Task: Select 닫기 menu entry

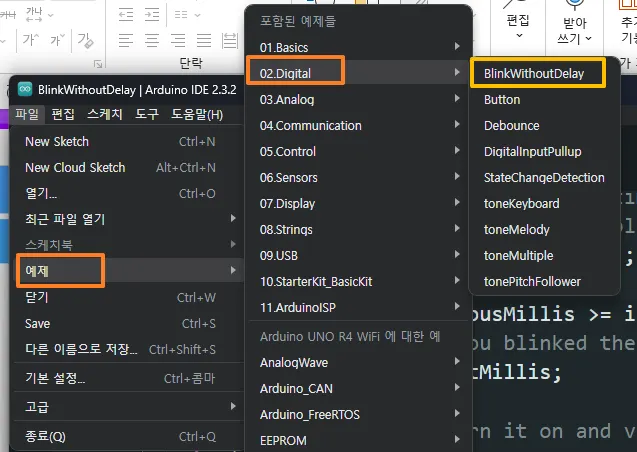Action: click(x=127, y=298)
